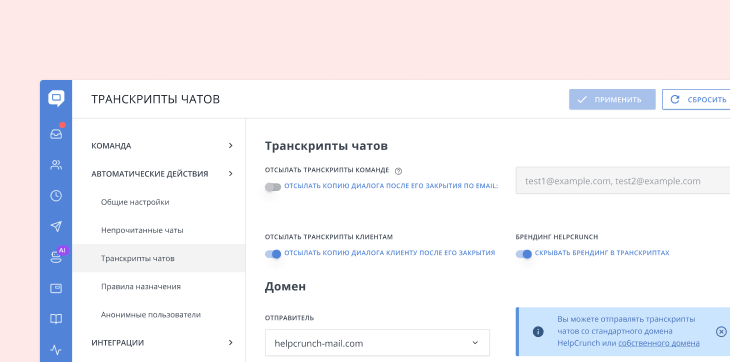
Task: Click СКРЫВАТЬ БРЕНДИНГ В ТРАНСКРИПТАХ label
Action: click(602, 253)
